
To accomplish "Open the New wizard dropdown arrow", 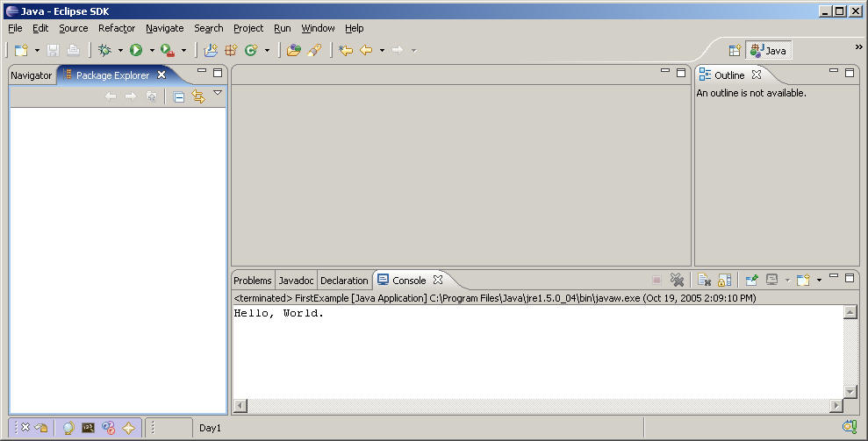I will click(37, 50).
